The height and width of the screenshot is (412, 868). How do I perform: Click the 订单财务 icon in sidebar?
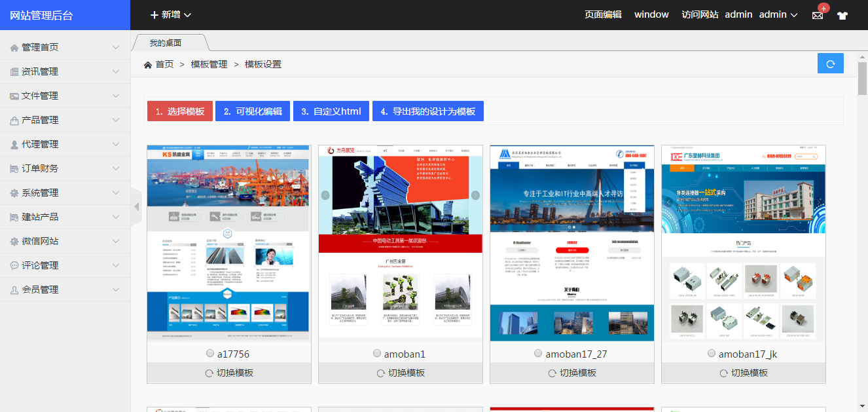(14, 168)
